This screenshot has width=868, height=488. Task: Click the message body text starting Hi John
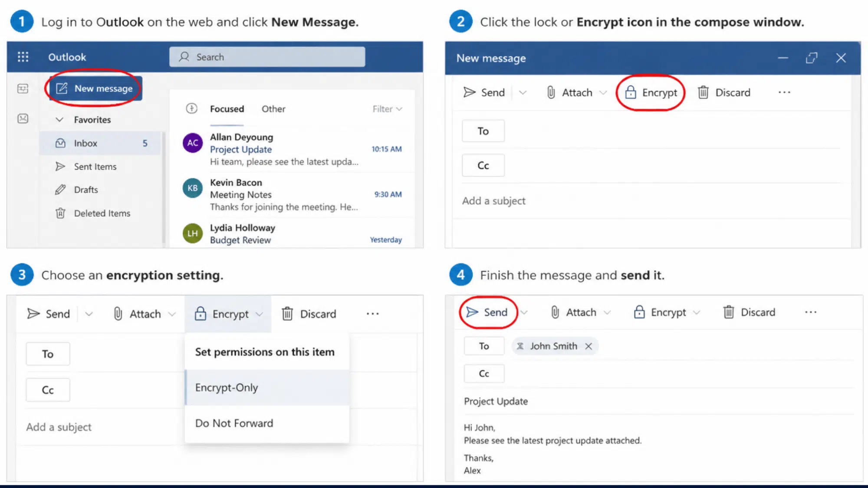(552, 449)
